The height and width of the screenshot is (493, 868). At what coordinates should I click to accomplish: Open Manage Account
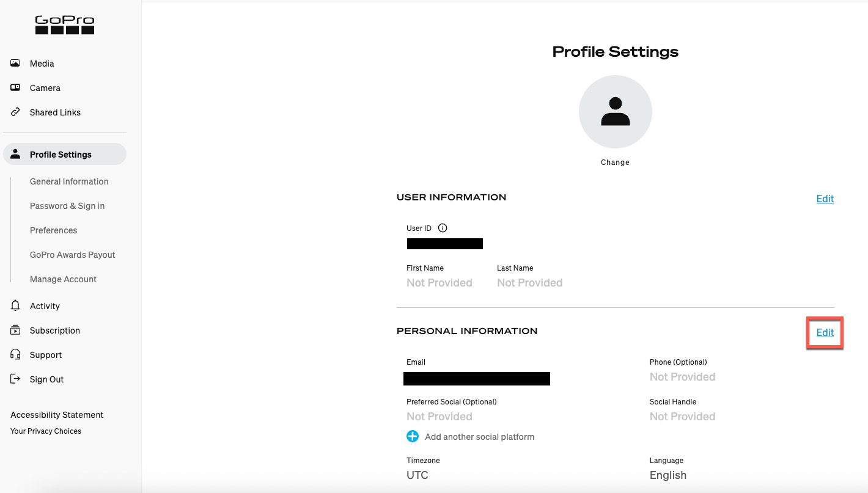(64, 279)
